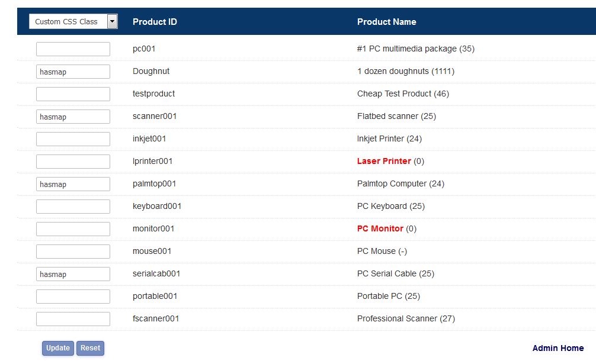The height and width of the screenshot is (364, 596).
Task: Click the CSS class field for keyboard001
Action: 73,207
